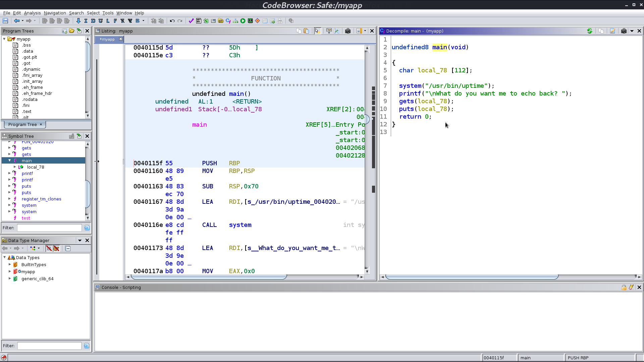This screenshot has width=644, height=362.
Task: Open the File menu
Action: 7,13
